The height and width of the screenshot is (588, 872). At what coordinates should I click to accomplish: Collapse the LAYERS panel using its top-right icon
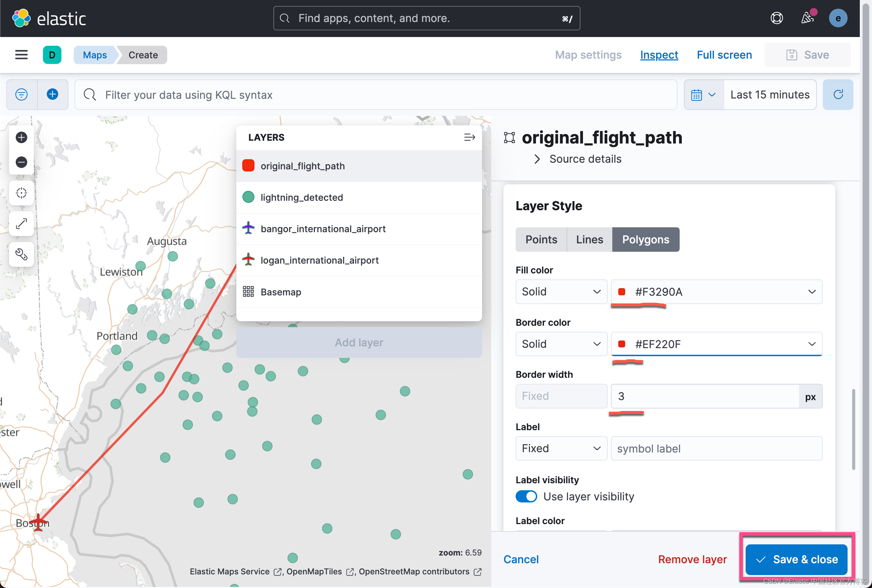tap(469, 137)
